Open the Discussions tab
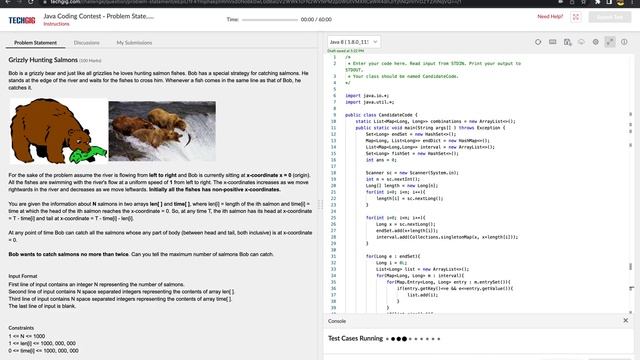The width and height of the screenshot is (640, 360). click(x=87, y=42)
